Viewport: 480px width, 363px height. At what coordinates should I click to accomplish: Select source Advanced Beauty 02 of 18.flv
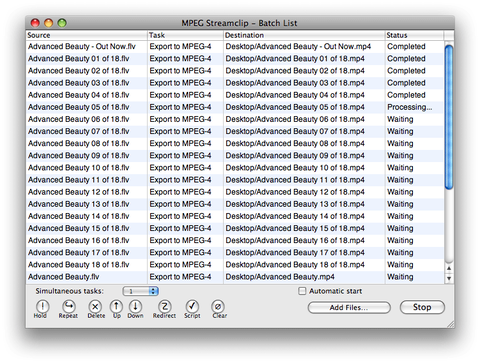79,71
